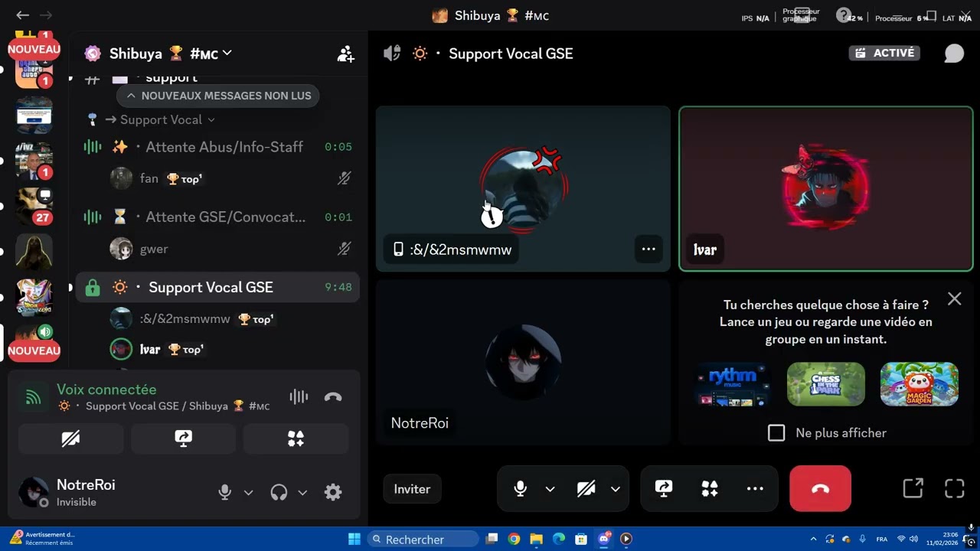This screenshot has width=980, height=551.
Task: Select the Attente GSE/Convocat... voice channel
Action: 217,217
